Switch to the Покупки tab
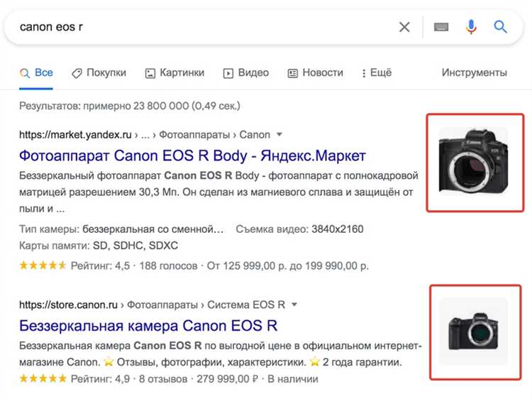 click(x=99, y=72)
